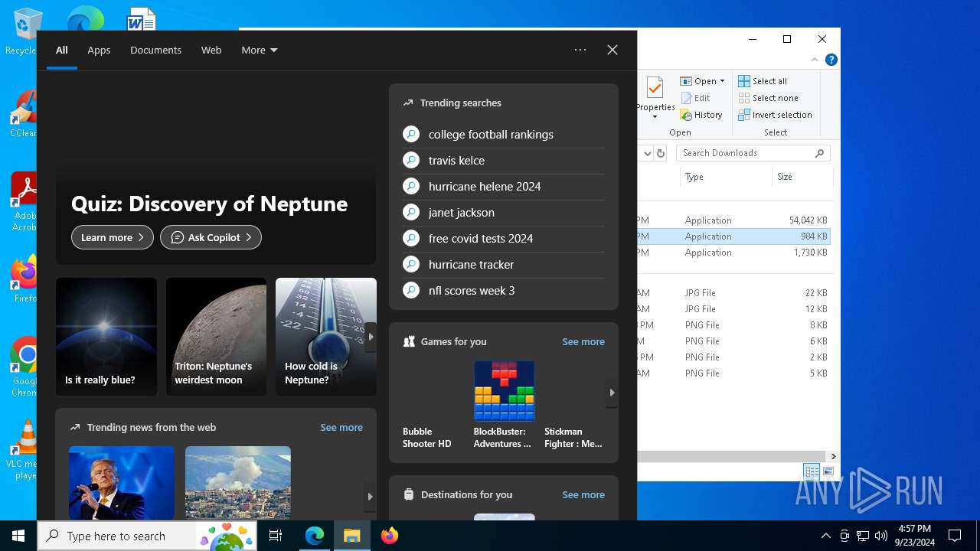Advance the games carousel arrow
980x551 pixels.
click(x=612, y=393)
